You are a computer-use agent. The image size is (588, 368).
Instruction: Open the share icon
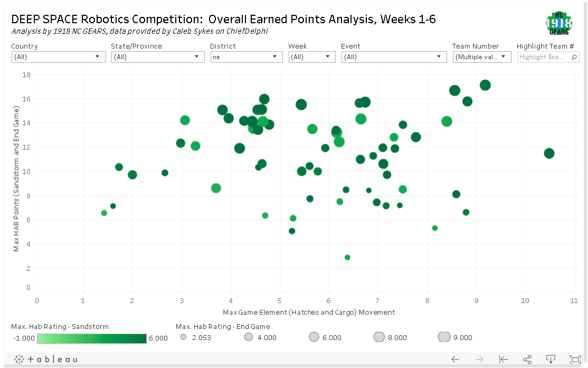pyautogui.click(x=527, y=360)
